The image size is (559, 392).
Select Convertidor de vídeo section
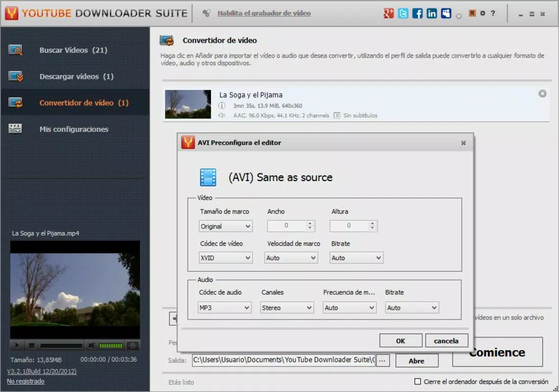(x=75, y=102)
